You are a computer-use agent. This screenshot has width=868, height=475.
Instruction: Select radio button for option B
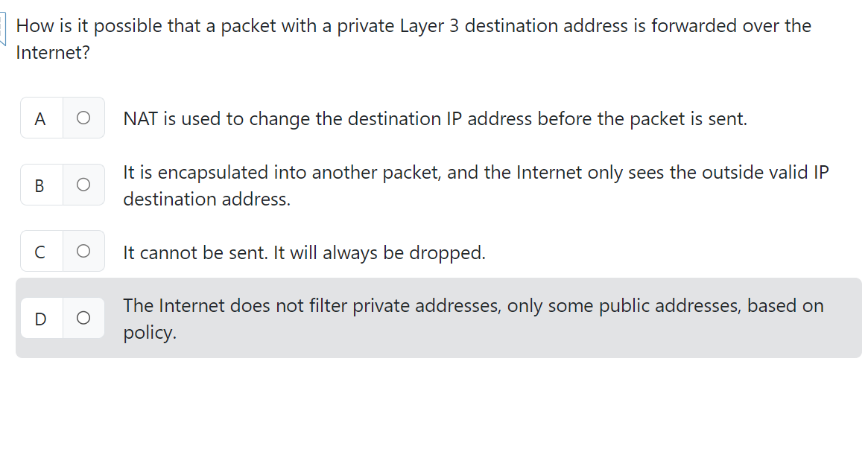point(83,185)
